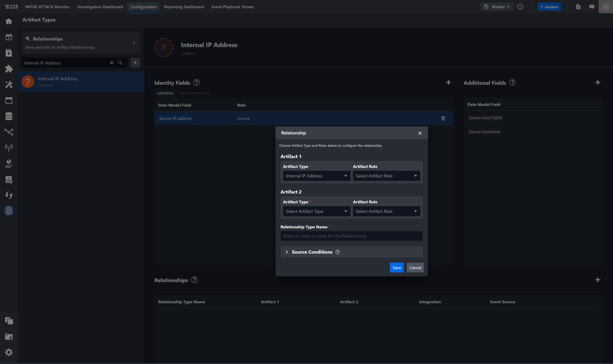Cancel the Relationship dialog
The width and height of the screenshot is (613, 364).
415,268
